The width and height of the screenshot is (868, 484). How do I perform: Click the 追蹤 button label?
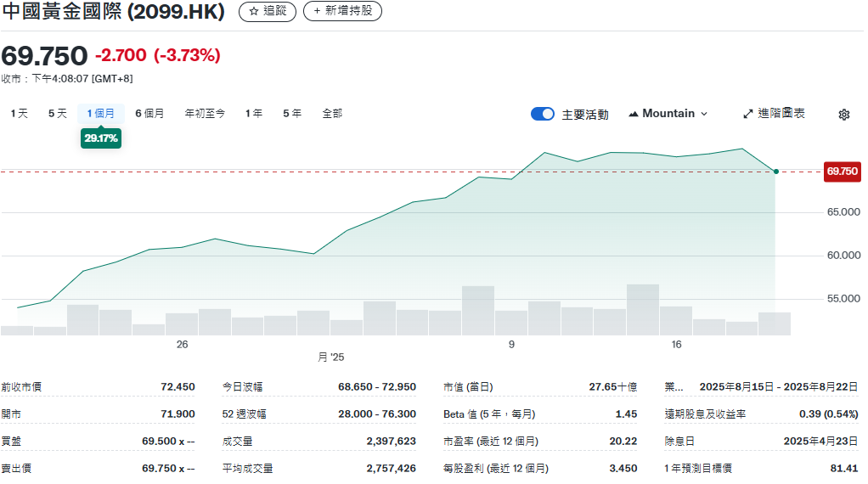click(x=274, y=11)
